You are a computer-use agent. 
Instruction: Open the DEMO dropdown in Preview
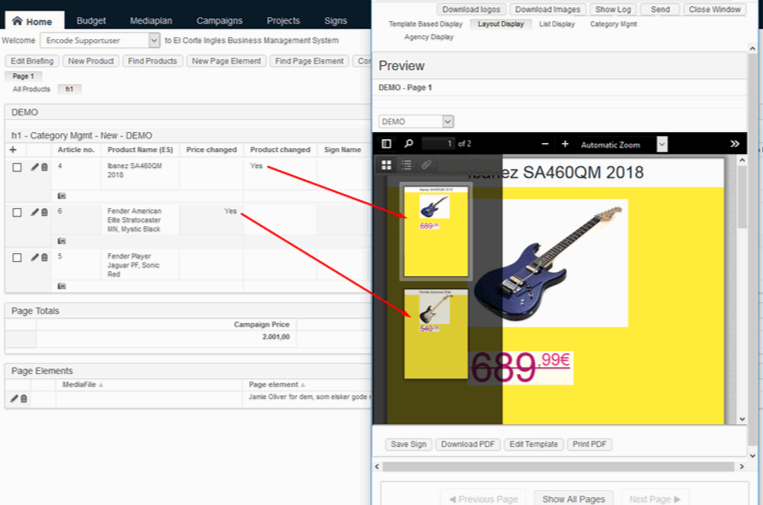(x=416, y=121)
